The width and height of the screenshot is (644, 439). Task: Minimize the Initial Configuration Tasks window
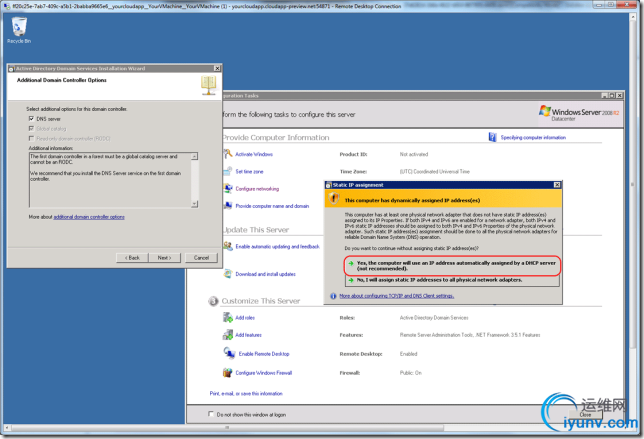coord(605,95)
